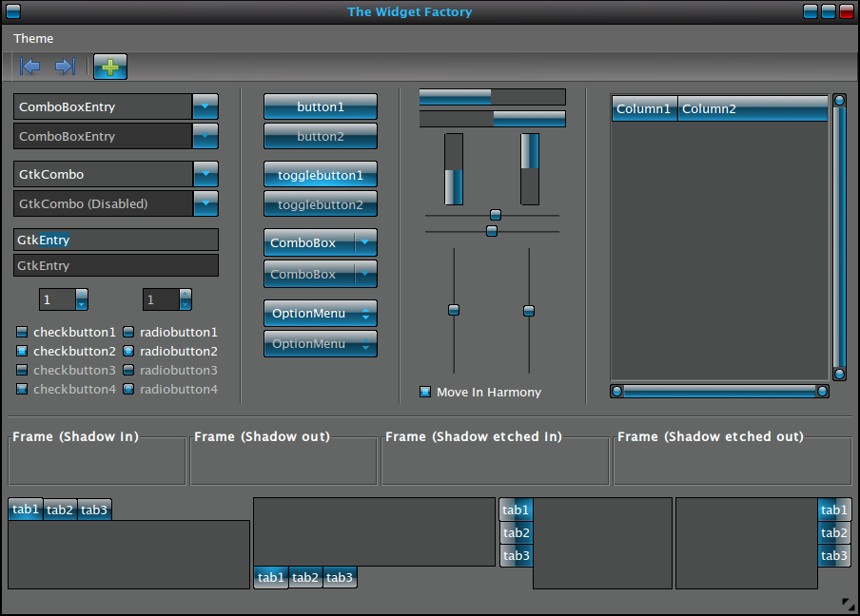The width and height of the screenshot is (860, 616).
Task: Open the first ComboBox dropdown
Action: pyautogui.click(x=321, y=242)
